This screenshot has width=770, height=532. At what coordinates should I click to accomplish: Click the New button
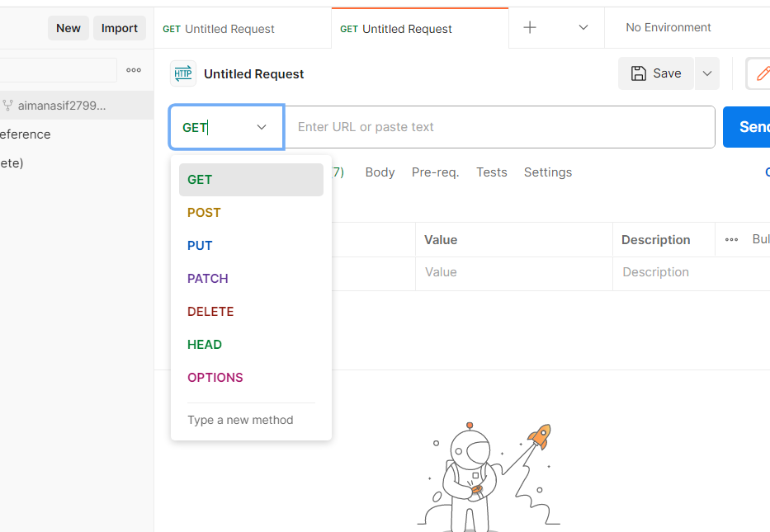(68, 28)
